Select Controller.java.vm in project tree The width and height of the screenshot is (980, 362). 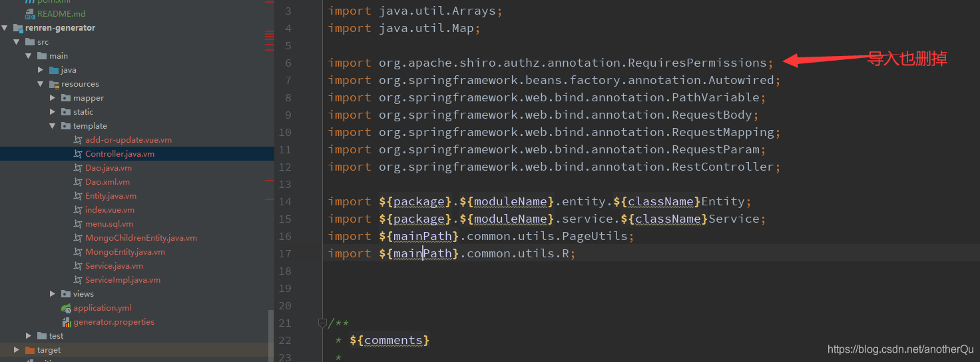pyautogui.click(x=120, y=154)
